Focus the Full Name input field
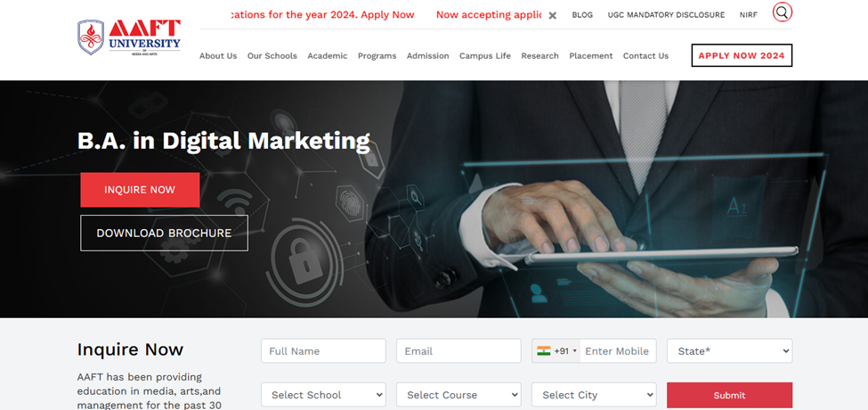This screenshot has width=868, height=410. click(323, 350)
